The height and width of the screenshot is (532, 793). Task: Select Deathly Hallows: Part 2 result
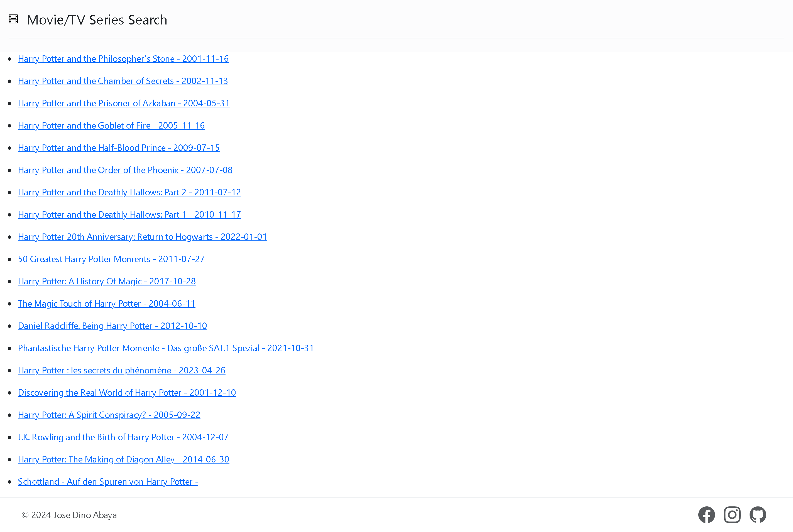pyautogui.click(x=129, y=192)
